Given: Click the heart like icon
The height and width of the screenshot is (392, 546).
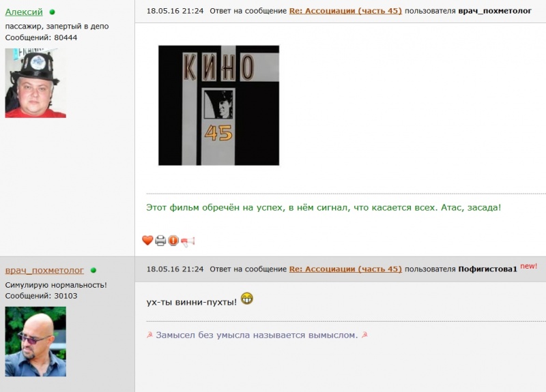Looking at the screenshot, I should click(x=147, y=241).
